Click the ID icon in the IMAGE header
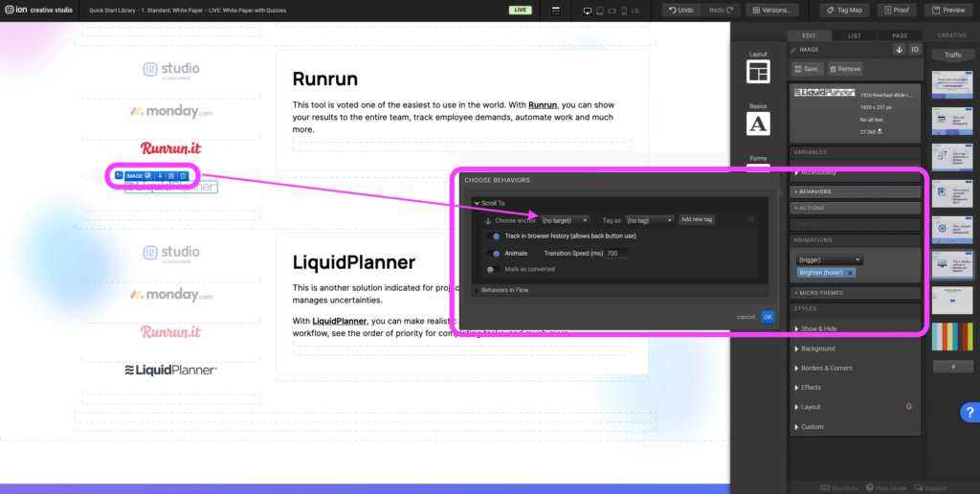Image resolution: width=980 pixels, height=494 pixels. tap(914, 49)
